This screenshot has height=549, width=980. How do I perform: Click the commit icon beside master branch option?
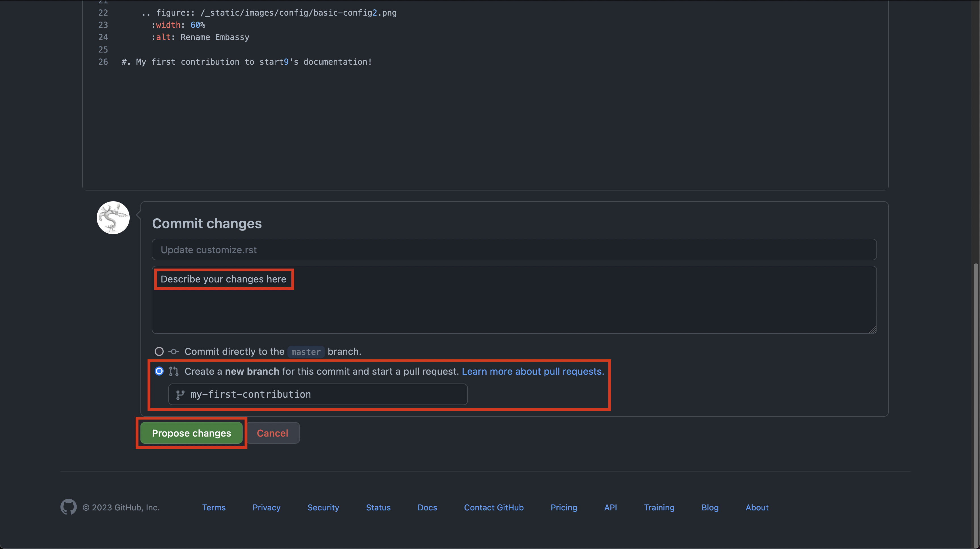(174, 351)
